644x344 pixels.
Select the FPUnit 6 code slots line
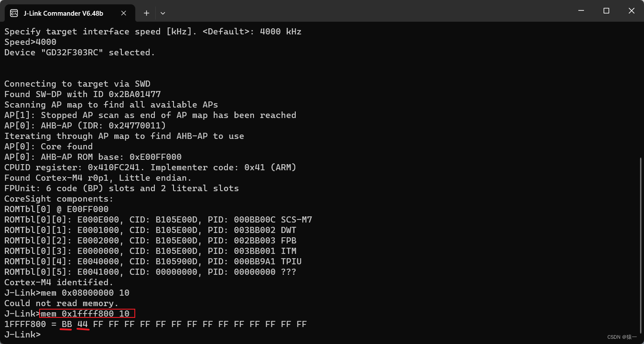(121, 188)
